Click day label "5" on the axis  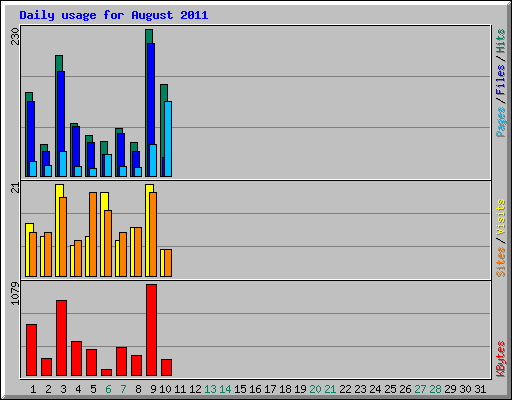coord(93,389)
